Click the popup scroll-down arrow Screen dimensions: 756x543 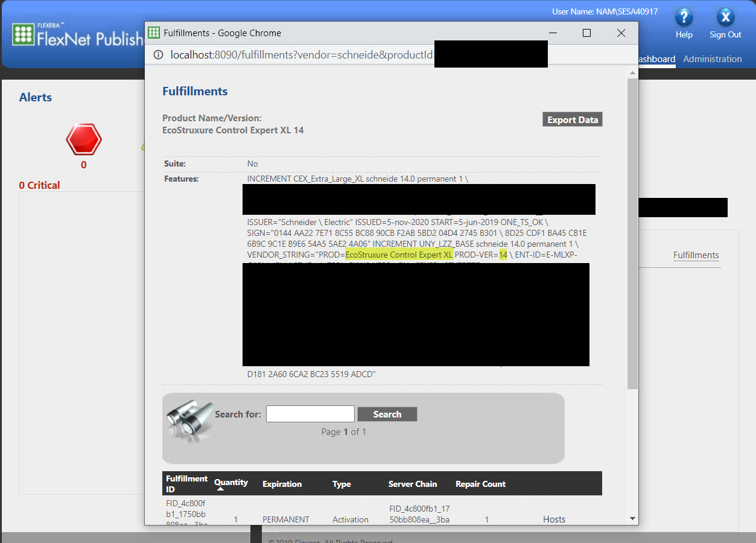pos(632,518)
